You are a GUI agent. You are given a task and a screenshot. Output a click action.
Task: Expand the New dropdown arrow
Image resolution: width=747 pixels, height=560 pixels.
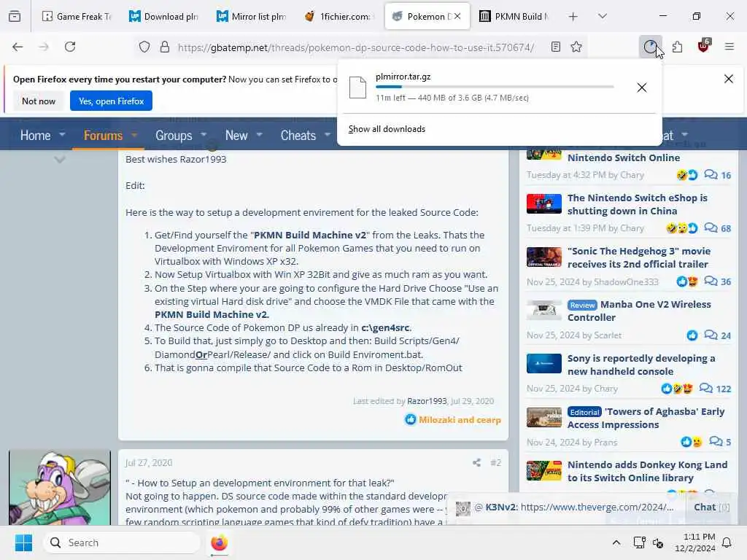[259, 135]
